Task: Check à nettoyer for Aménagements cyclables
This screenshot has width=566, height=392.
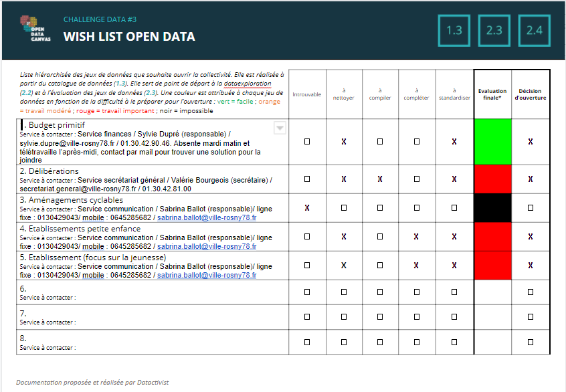Action: [344, 208]
